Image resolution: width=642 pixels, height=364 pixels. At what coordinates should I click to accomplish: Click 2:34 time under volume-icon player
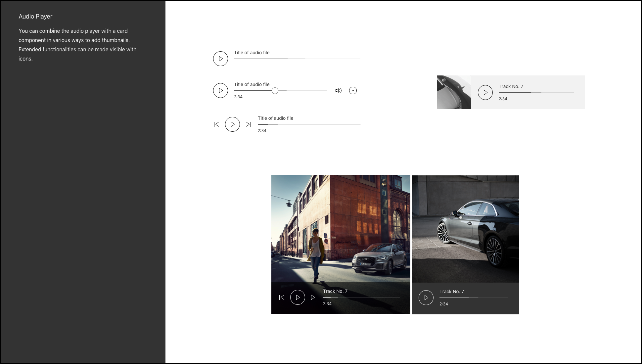(238, 97)
